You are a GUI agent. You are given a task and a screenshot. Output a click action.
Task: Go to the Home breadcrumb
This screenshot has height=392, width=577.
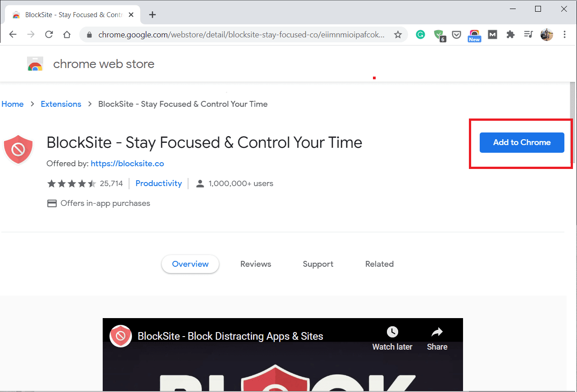(13, 104)
